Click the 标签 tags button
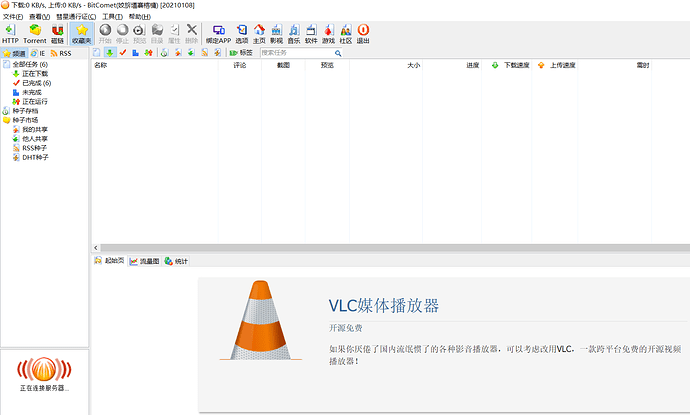Screen dimensions: 690x415 point(241,52)
